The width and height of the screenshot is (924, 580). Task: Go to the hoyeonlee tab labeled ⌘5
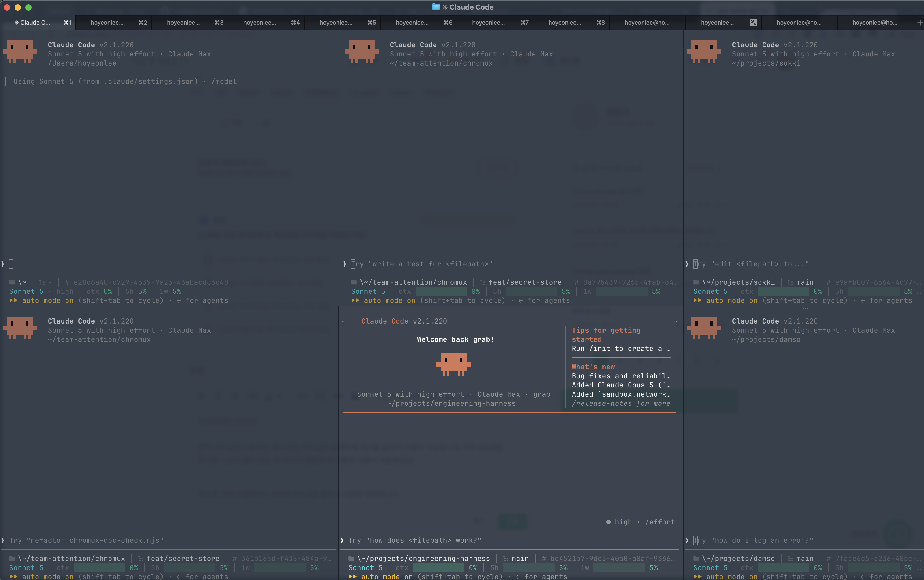[x=343, y=23]
